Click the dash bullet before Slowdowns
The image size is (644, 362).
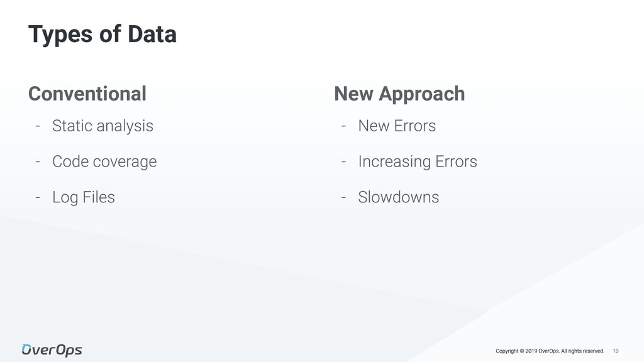click(344, 197)
